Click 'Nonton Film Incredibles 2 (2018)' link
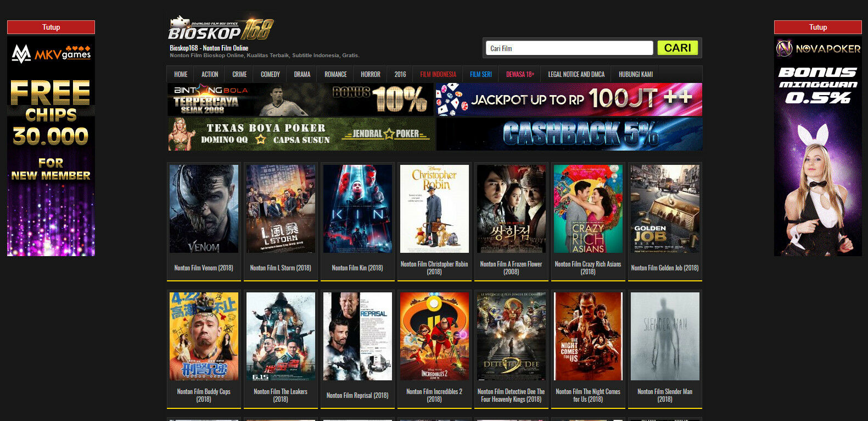Viewport: 868px width, 421px height. pos(434,395)
